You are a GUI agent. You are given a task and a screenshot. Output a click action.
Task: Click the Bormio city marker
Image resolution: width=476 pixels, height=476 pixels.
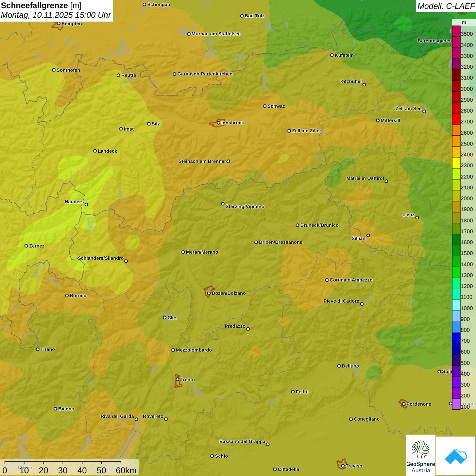coord(67,295)
